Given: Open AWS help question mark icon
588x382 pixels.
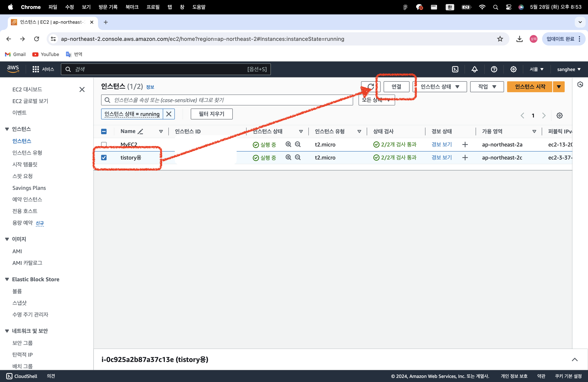Looking at the screenshot, I should (x=494, y=69).
